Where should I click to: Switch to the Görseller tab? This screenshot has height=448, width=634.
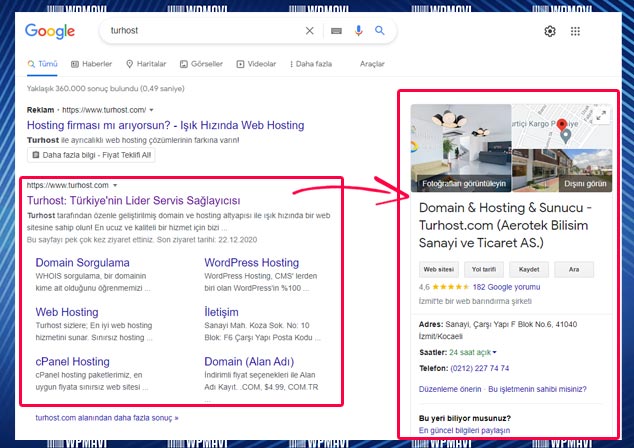(201, 64)
